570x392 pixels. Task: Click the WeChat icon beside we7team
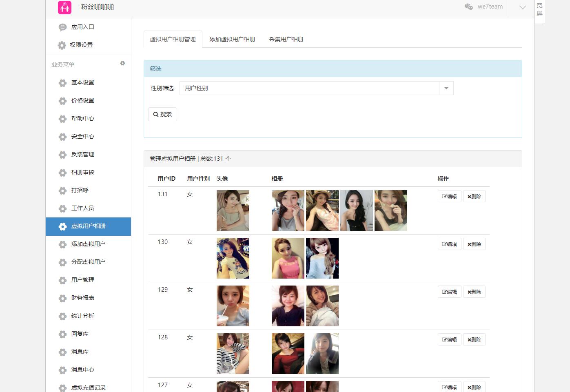point(469,7)
